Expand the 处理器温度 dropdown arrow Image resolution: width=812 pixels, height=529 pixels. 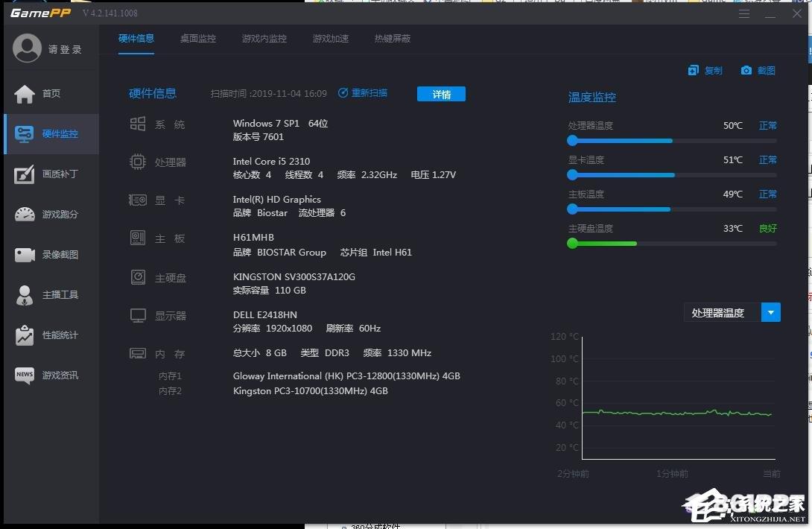pyautogui.click(x=770, y=312)
